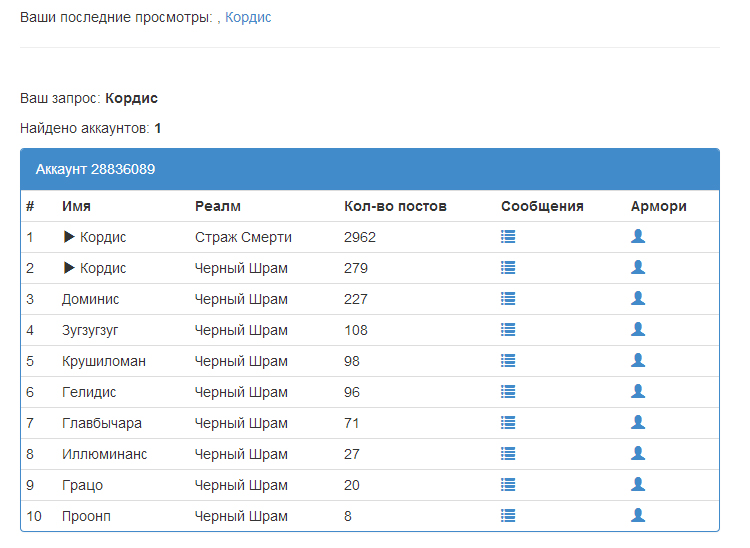This screenshot has height=548, width=750.
Task: View messages for Кордис with 279 posts
Action: (508, 268)
